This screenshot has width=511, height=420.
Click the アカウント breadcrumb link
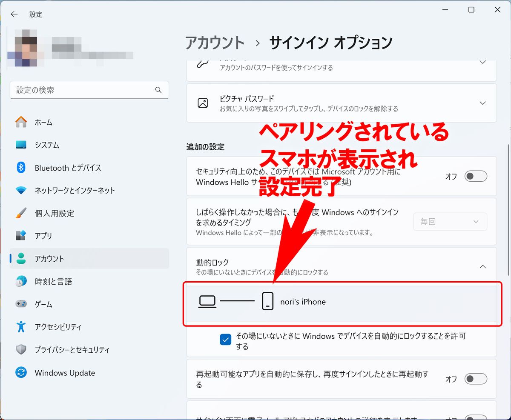(x=215, y=43)
